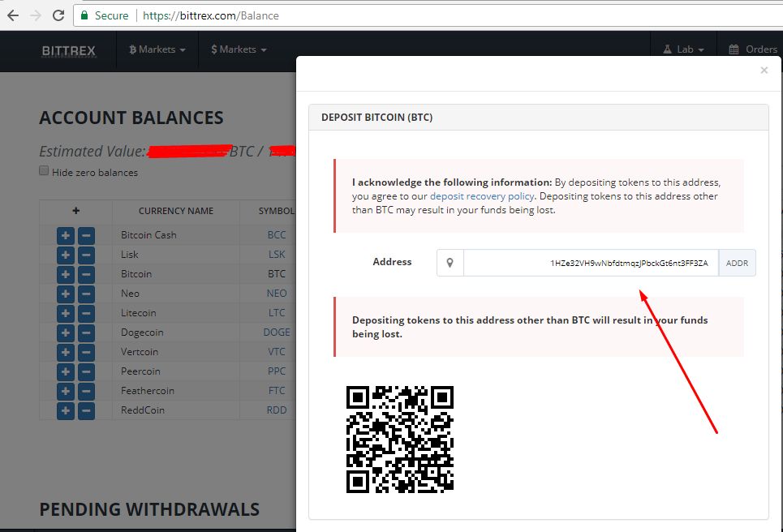The height and width of the screenshot is (532, 783).
Task: Click the Feathercoin currency name
Action: [148, 391]
